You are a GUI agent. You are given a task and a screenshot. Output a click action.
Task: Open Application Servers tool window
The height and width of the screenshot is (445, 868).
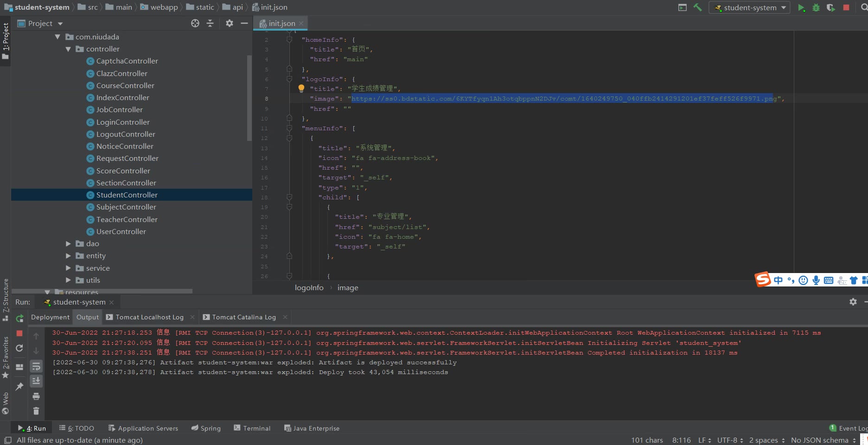[143, 428]
